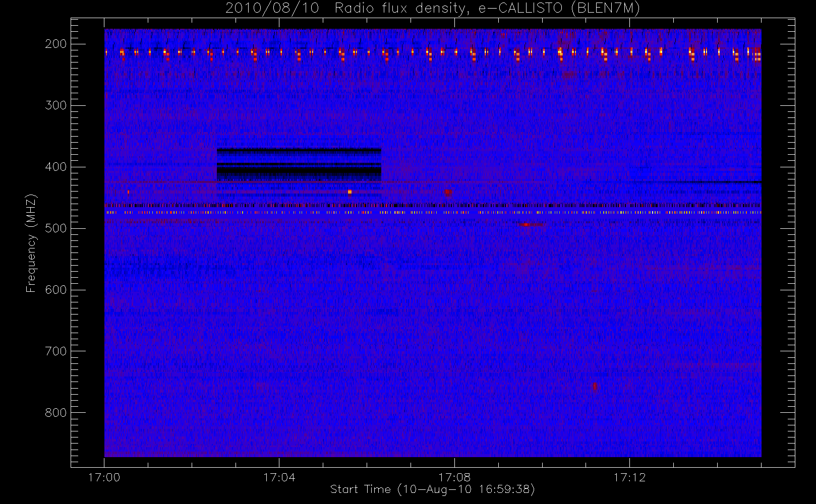The height and width of the screenshot is (504, 816).
Task: Click the 500 frequency tick label
Action: [x=56, y=228]
